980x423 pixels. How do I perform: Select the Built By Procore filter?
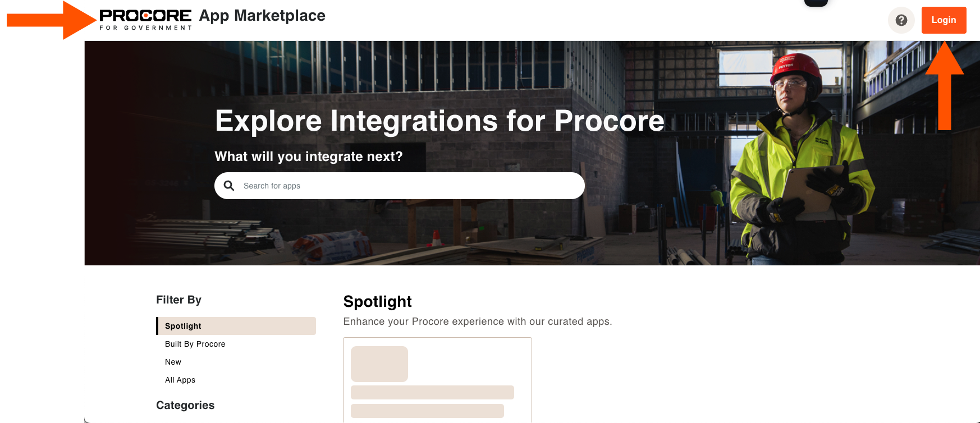point(195,344)
